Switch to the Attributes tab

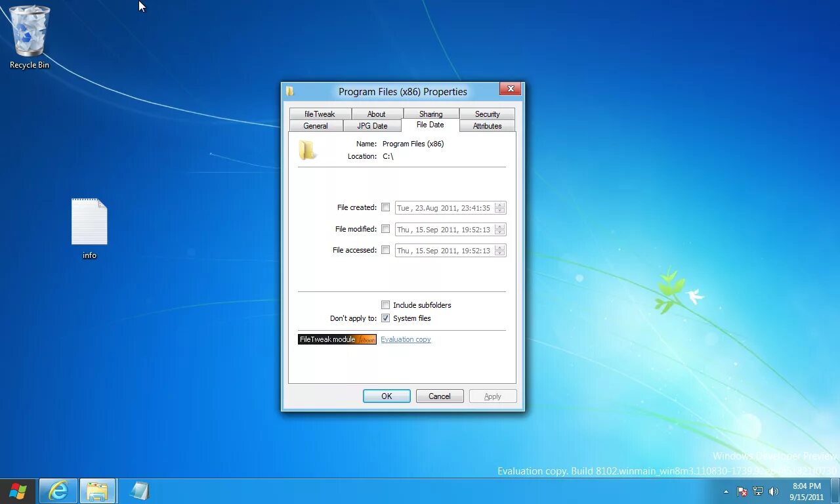[x=487, y=126]
